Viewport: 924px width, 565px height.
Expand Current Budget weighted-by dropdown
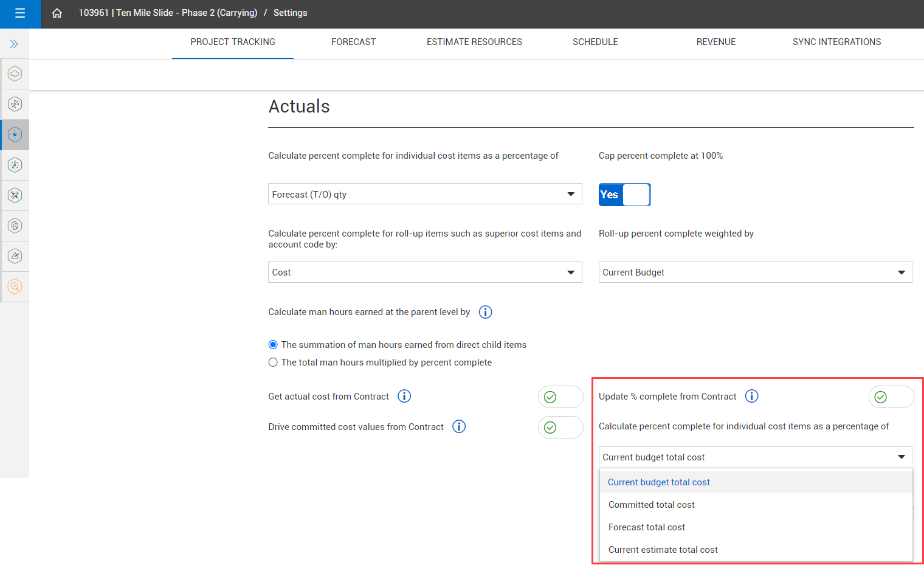click(755, 272)
